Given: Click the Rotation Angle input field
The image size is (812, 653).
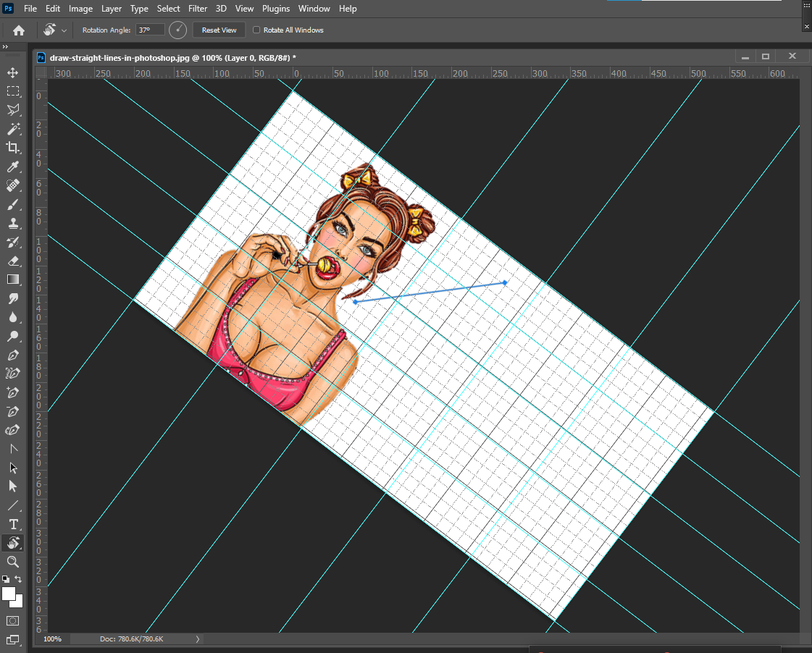Looking at the screenshot, I should (x=150, y=30).
